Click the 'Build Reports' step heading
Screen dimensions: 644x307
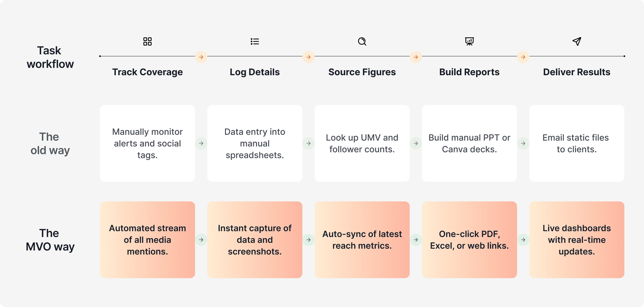coord(469,72)
